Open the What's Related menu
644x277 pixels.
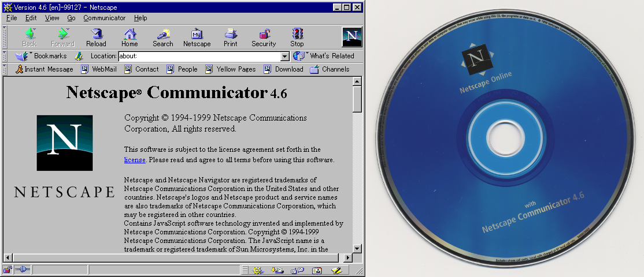tap(324, 56)
